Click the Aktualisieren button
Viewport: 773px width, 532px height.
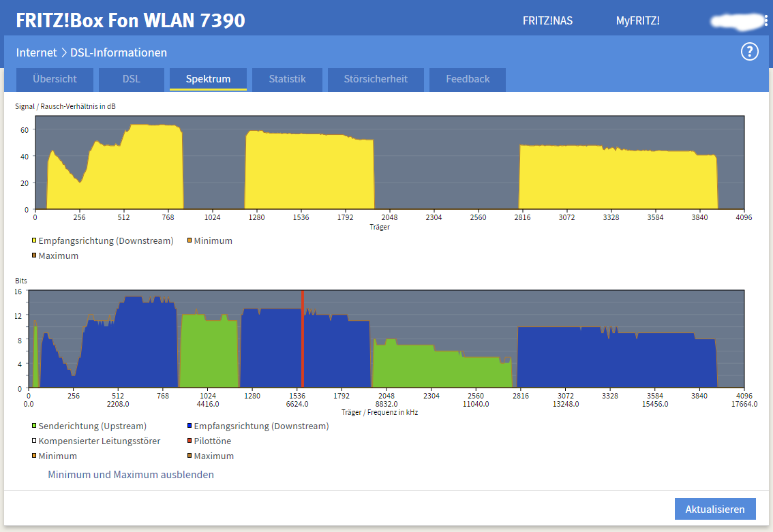tap(715, 509)
